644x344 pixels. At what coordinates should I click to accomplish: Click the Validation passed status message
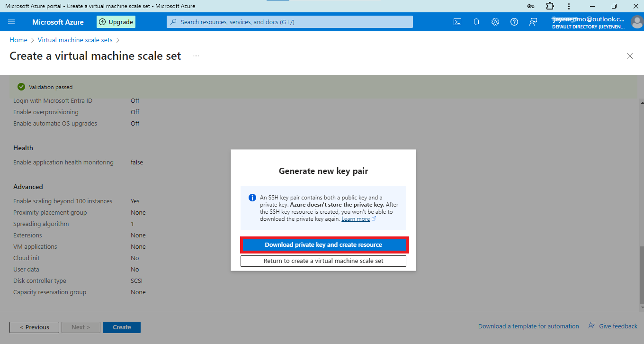tap(51, 87)
